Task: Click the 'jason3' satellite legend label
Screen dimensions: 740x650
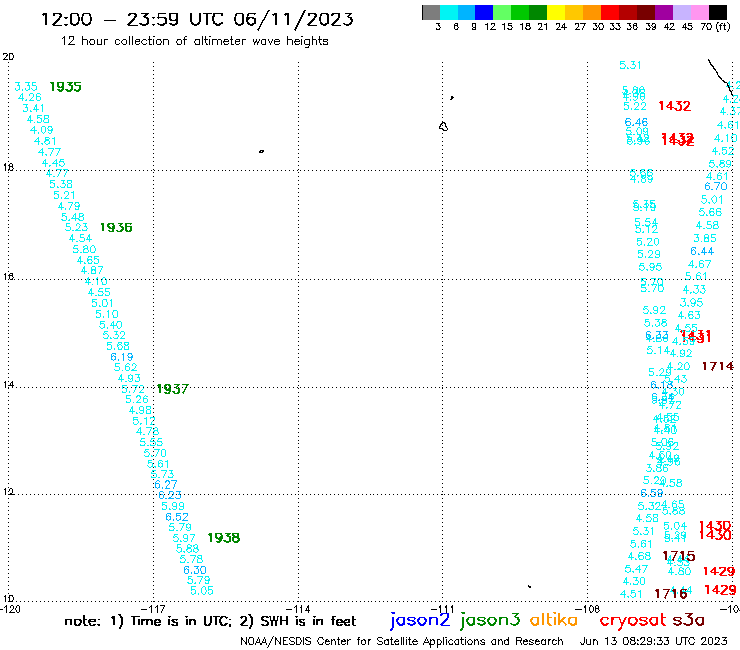Action: coord(490,620)
